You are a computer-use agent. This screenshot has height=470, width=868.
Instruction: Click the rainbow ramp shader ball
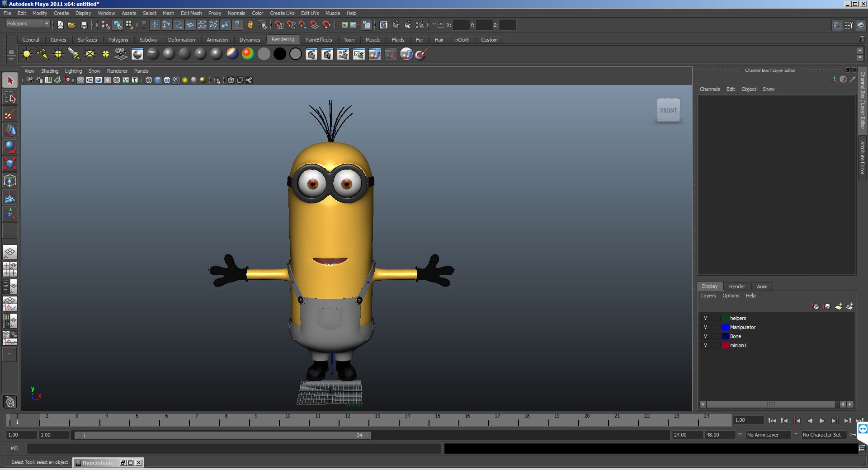pos(248,54)
